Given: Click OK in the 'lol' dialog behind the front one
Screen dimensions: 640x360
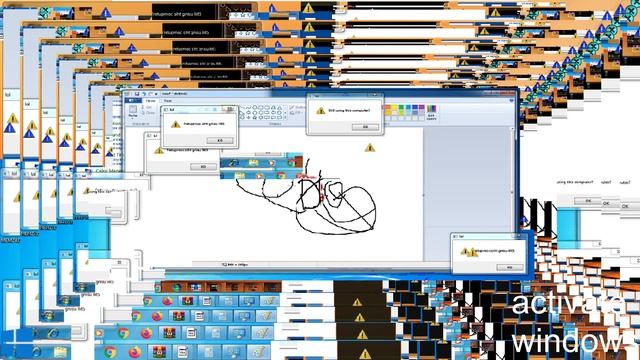Looking at the screenshot, I should [203, 167].
